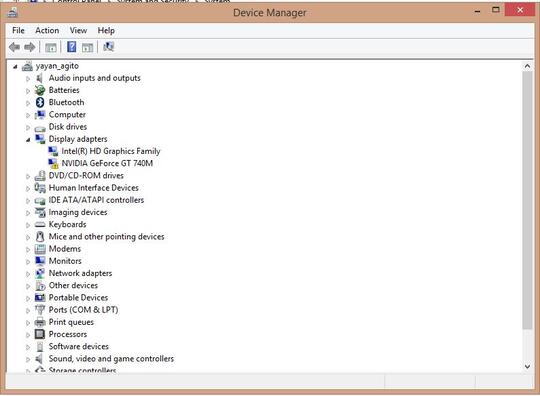Collapse the Display adapters node
The width and height of the screenshot is (540, 396).
[28, 140]
